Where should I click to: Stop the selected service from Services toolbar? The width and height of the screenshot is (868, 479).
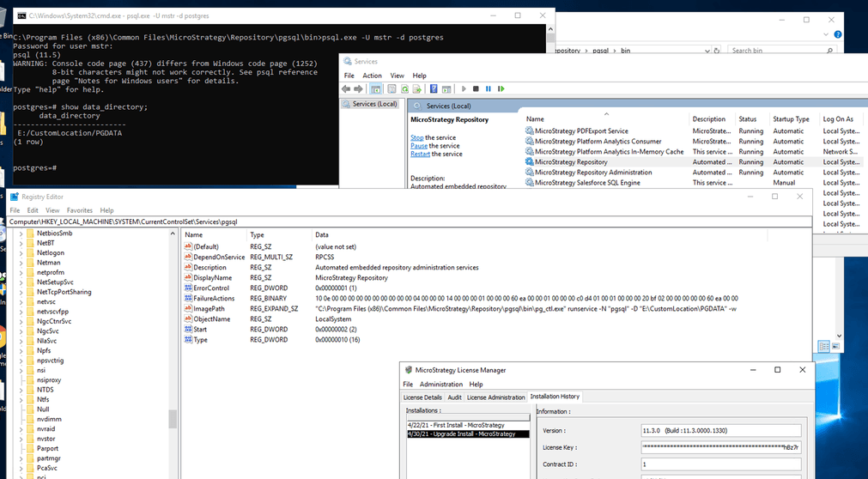[476, 88]
